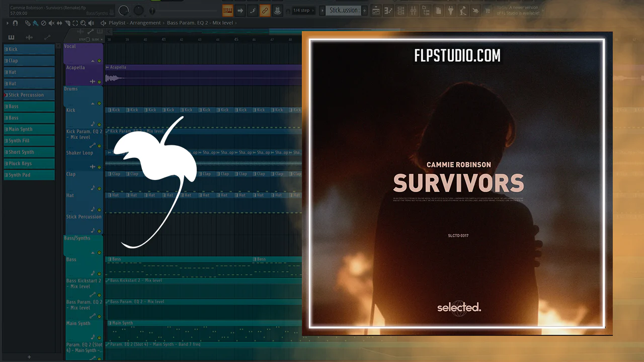Open the Project picker pages icon
Screen dimensions: 644x362
tap(438, 10)
